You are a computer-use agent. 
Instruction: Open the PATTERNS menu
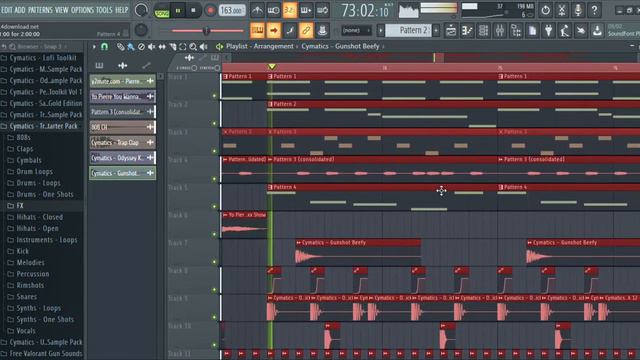point(40,10)
